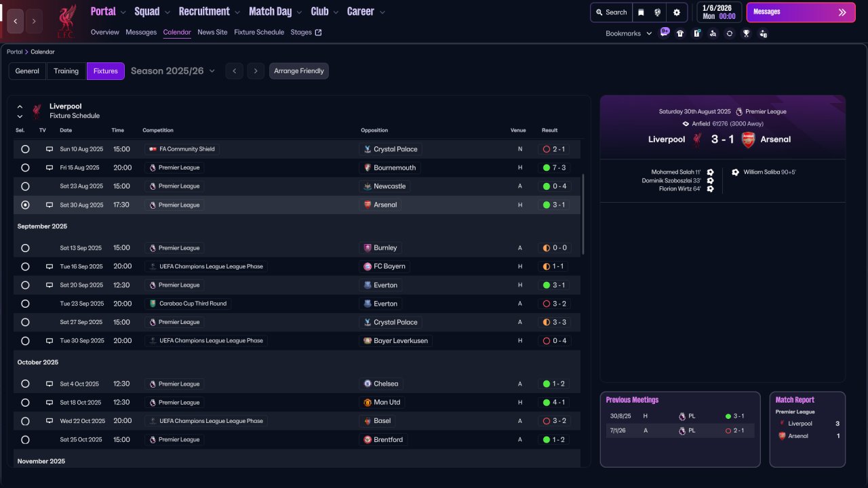868x488 pixels.
Task: Open the Squad dropdown menu
Action: point(153,12)
